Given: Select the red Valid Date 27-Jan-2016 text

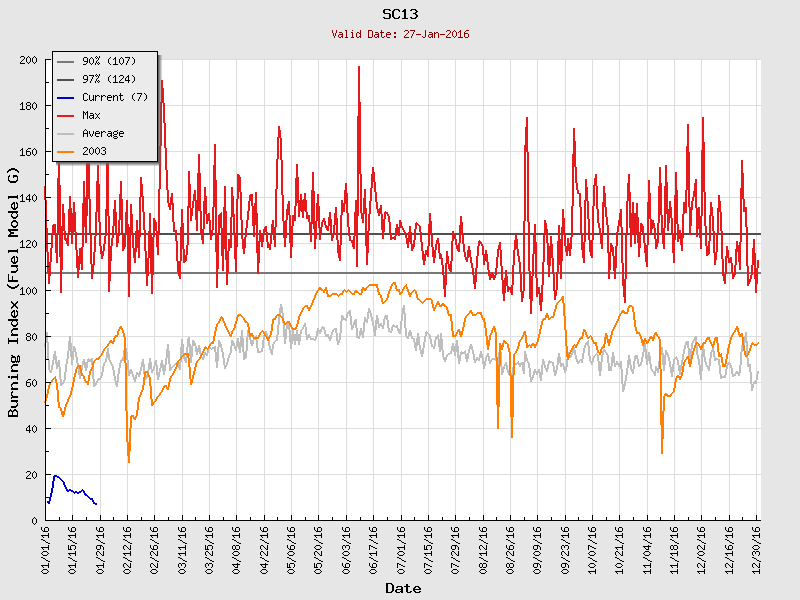Looking at the screenshot, I should tap(400, 34).
